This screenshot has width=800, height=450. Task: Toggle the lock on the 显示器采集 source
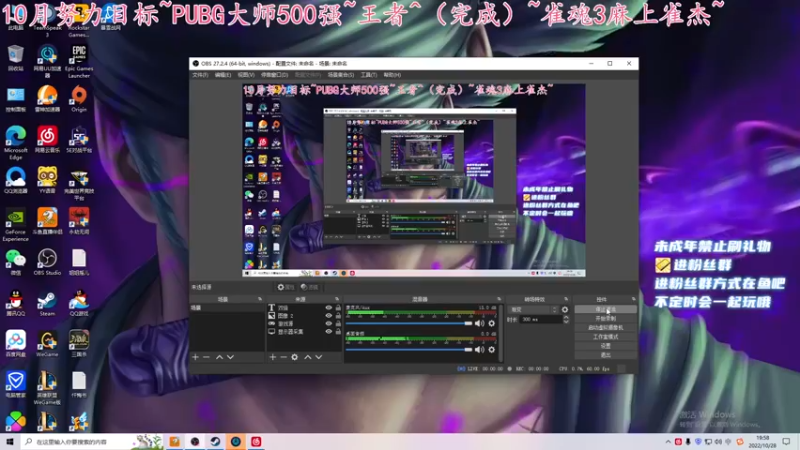point(338,332)
